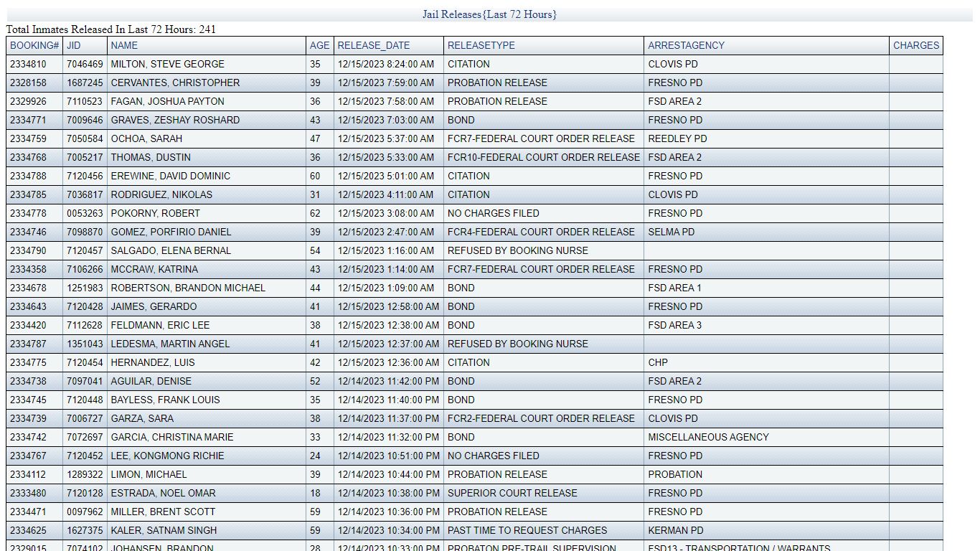Screen dimensions: 980x551
Task: Select name GRAVES, ZESHAY ROSHARD
Action: coord(175,120)
